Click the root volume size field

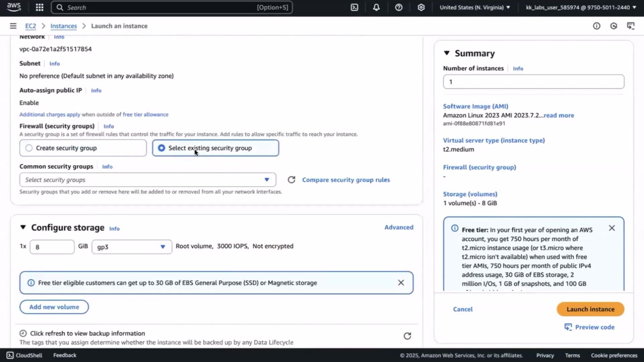52,247
